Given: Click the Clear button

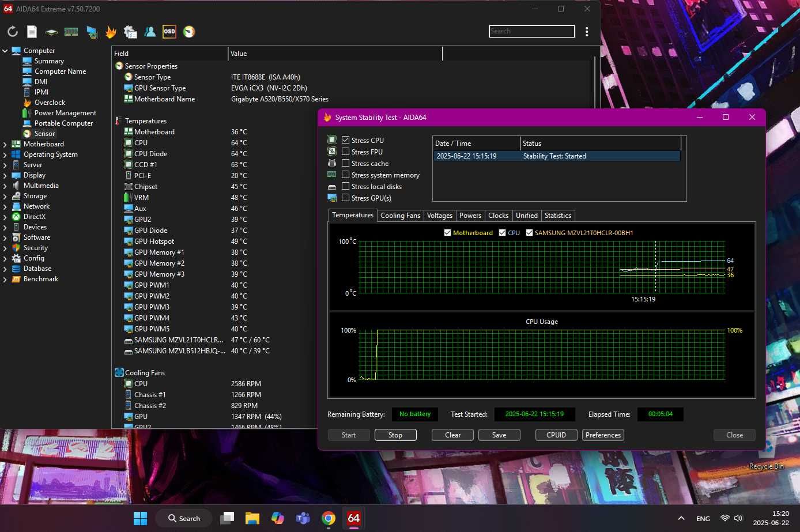Looking at the screenshot, I should point(452,435).
